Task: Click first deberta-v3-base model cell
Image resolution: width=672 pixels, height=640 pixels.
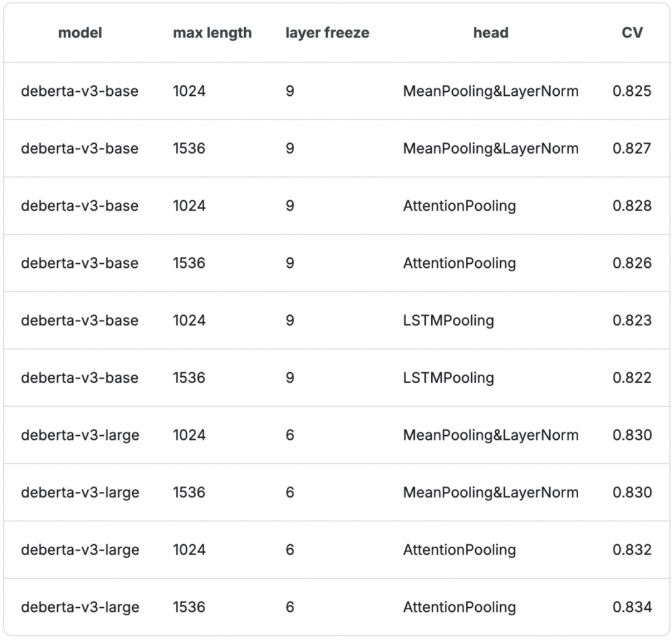Action: [79, 91]
